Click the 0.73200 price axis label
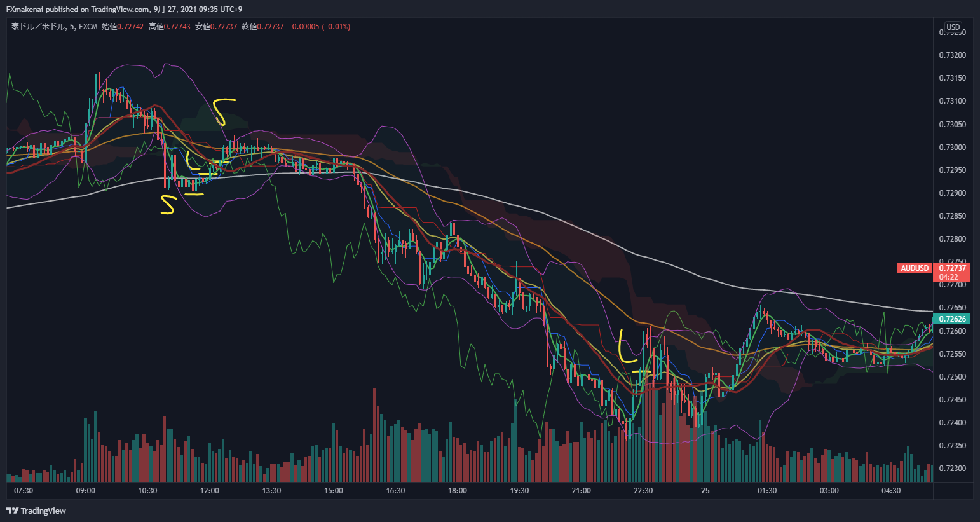 pyautogui.click(x=952, y=55)
